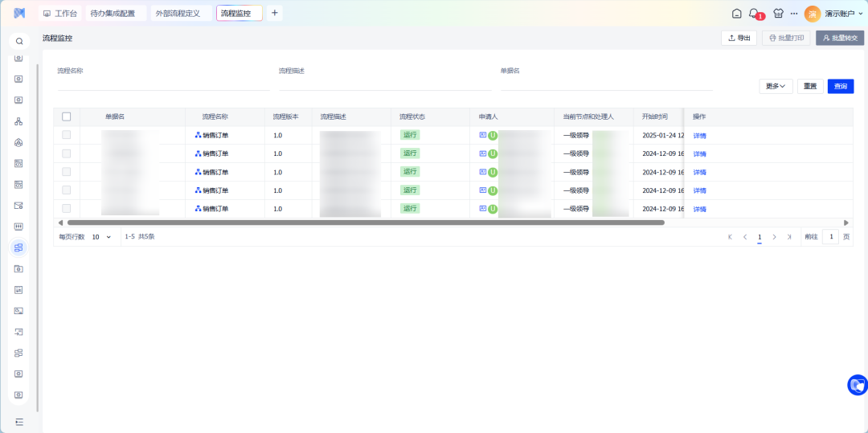Open the 每页行数 page size dropdown
Screen dimensions: 868x433
101,237
